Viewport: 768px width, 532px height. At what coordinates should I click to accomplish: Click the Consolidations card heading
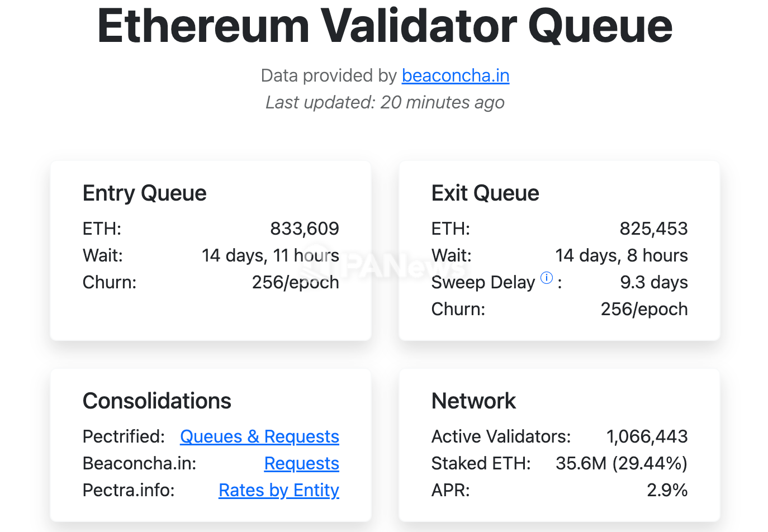[x=157, y=401]
